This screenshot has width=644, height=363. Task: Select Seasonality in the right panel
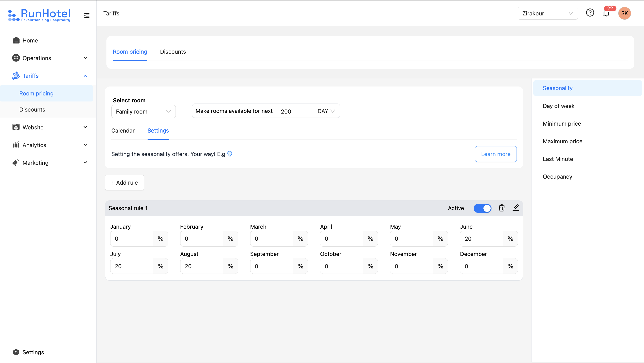click(x=587, y=88)
